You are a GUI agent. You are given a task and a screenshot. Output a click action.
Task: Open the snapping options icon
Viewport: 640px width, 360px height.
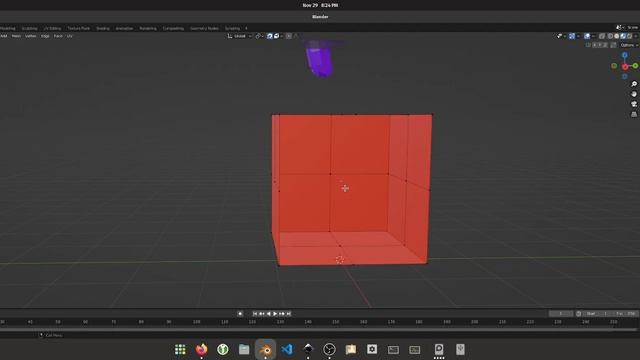(x=278, y=36)
